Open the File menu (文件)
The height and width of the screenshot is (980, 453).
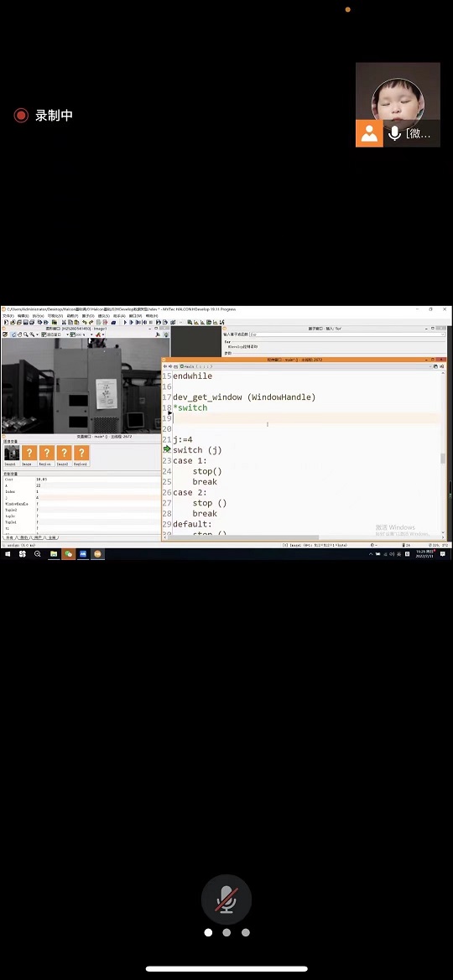click(x=8, y=316)
